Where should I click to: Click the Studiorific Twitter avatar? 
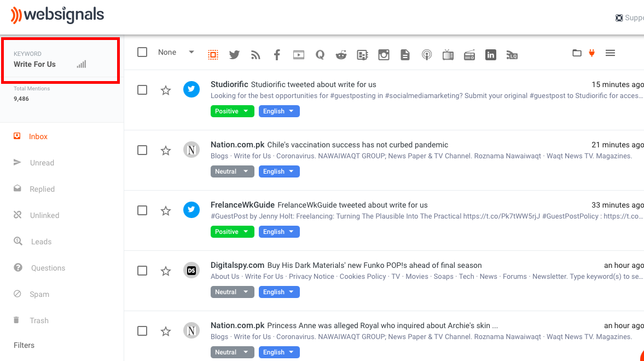click(192, 89)
